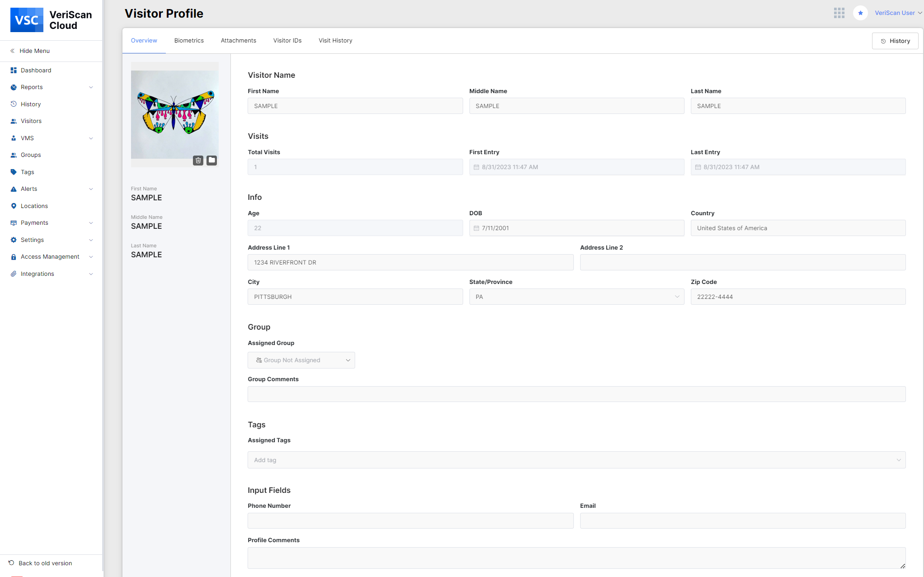Image resolution: width=924 pixels, height=577 pixels.
Task: Click the Payments card icon
Action: pyautogui.click(x=14, y=223)
